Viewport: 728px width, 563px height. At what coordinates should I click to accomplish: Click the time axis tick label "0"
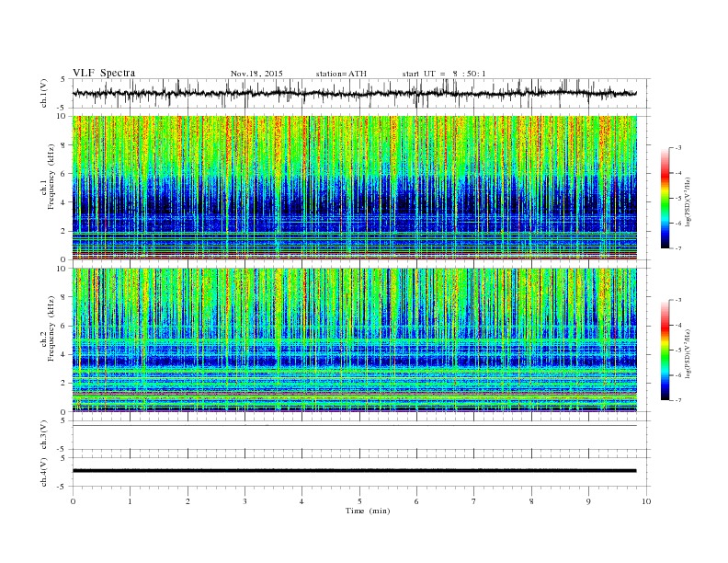(x=73, y=501)
